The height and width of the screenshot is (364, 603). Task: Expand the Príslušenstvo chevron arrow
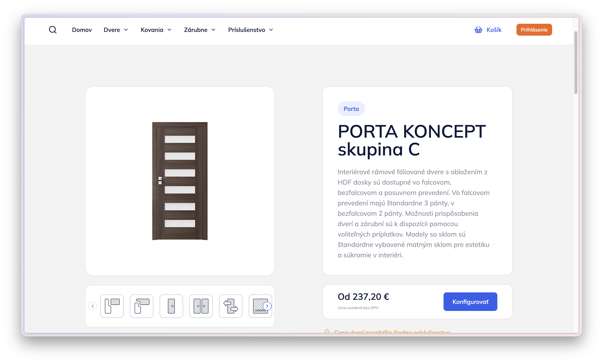click(271, 30)
